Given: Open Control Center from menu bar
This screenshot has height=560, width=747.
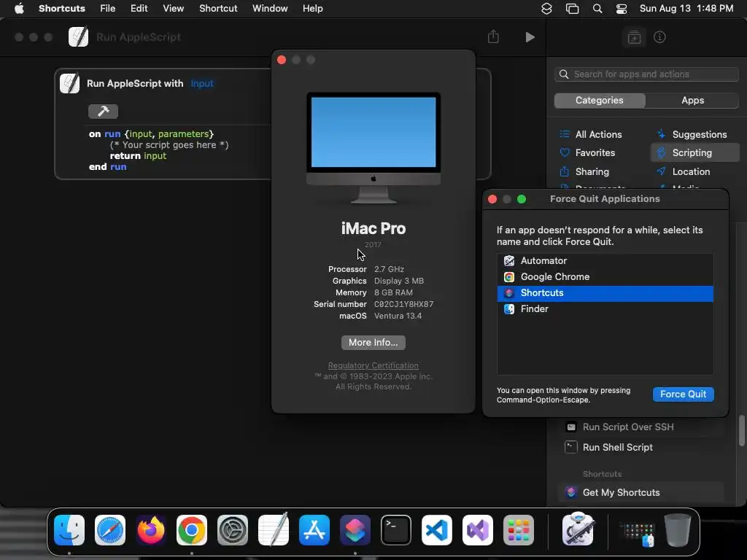Looking at the screenshot, I should (x=622, y=9).
